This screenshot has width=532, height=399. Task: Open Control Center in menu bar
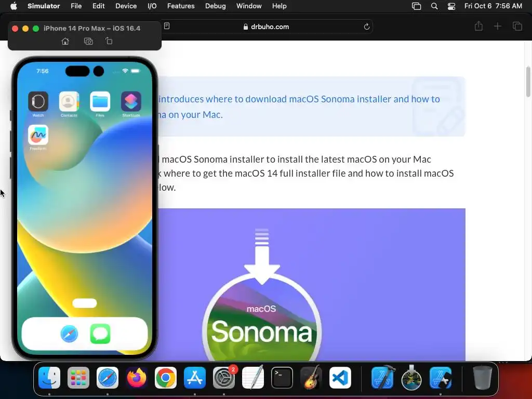[451, 6]
